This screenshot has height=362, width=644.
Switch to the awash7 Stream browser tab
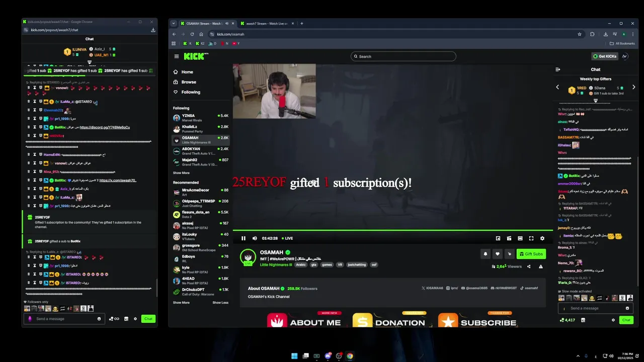267,24
